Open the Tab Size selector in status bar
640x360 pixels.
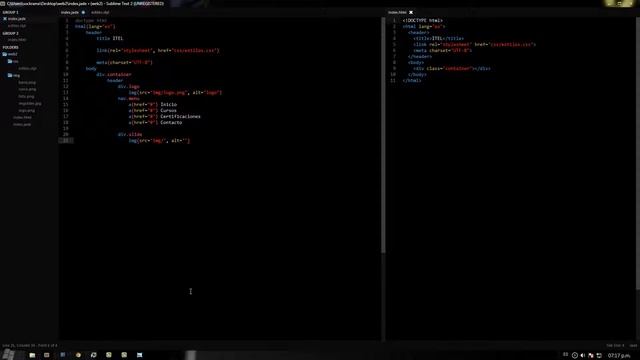coord(615,346)
